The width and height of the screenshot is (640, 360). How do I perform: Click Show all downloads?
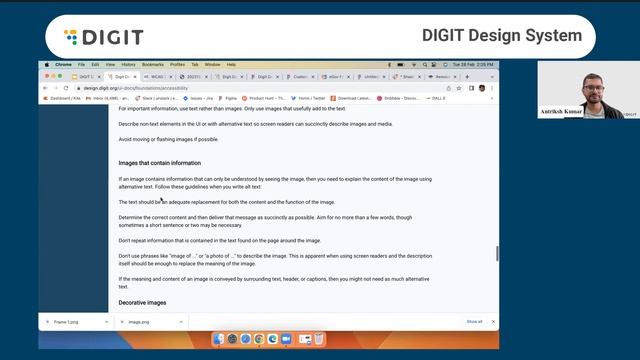coord(474,322)
